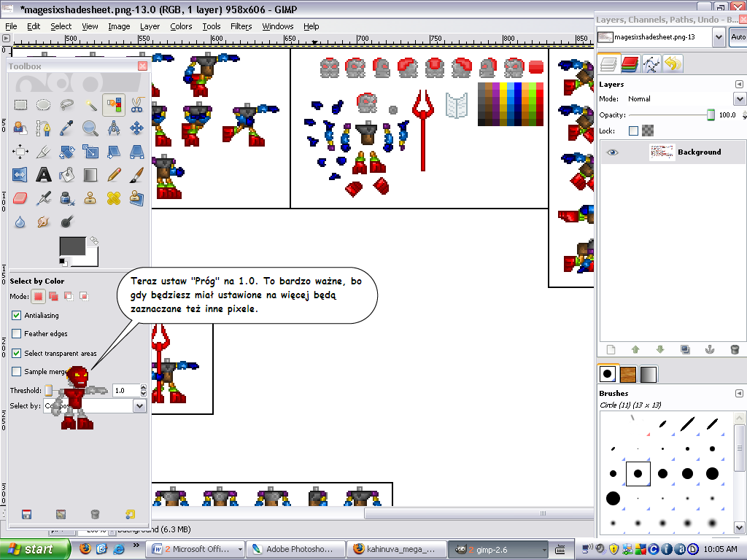Choose the Move tool
The image size is (747, 560).
click(136, 128)
